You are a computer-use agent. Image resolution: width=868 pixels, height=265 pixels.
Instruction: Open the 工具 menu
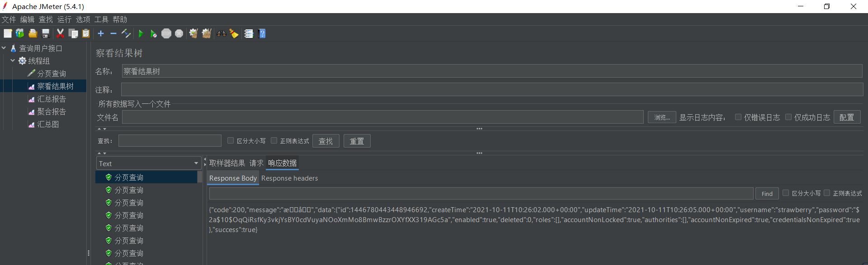[101, 19]
